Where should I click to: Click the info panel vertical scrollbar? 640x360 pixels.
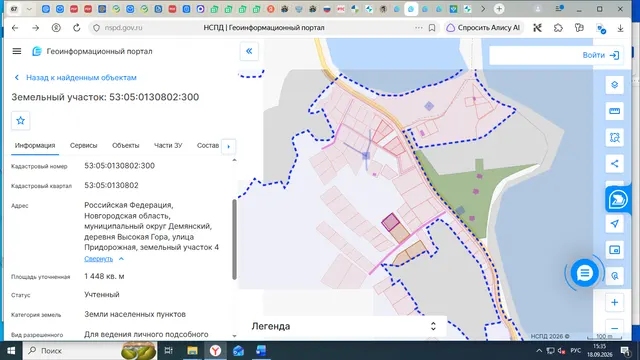pyautogui.click(x=234, y=239)
